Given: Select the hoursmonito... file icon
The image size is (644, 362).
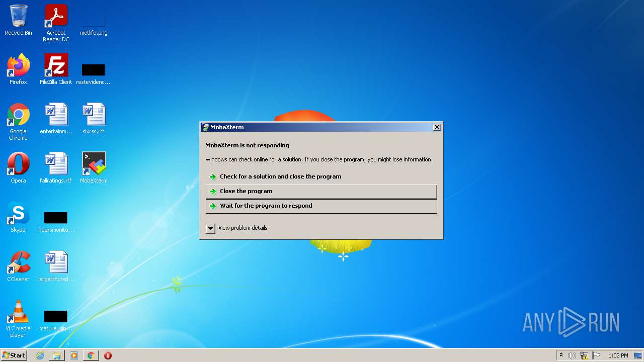Looking at the screenshot, I should [x=56, y=222].
